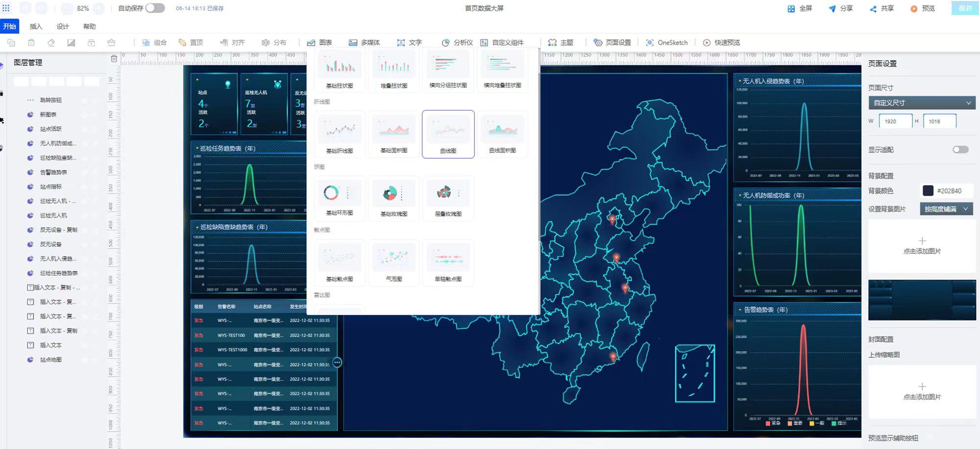Open the 设计 menu tab

[x=63, y=26]
